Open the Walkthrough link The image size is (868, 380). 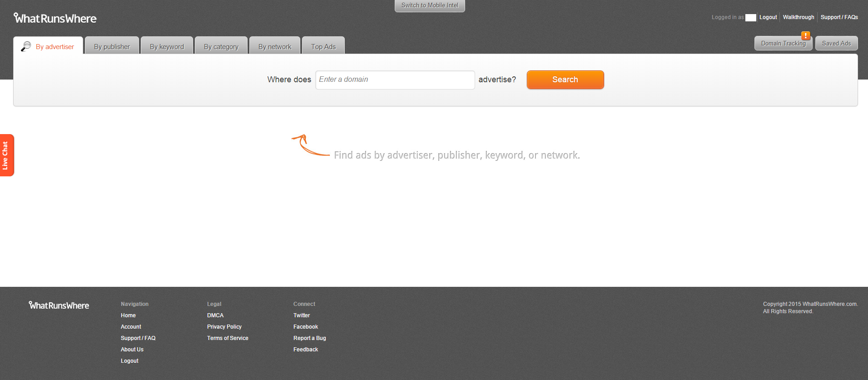click(x=799, y=17)
